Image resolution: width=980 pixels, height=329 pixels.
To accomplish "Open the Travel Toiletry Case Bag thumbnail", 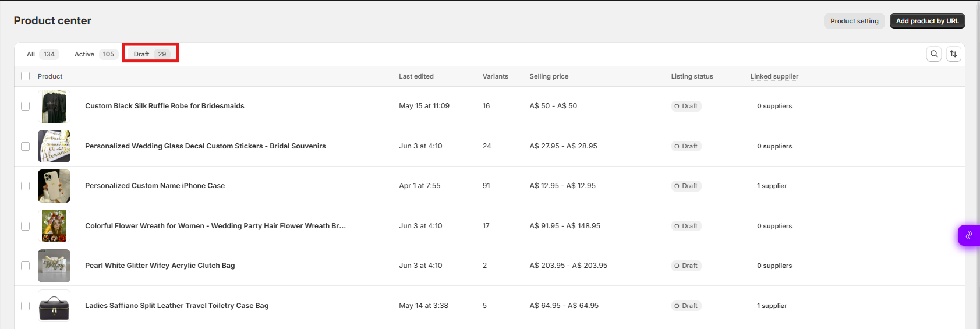I will 54,306.
